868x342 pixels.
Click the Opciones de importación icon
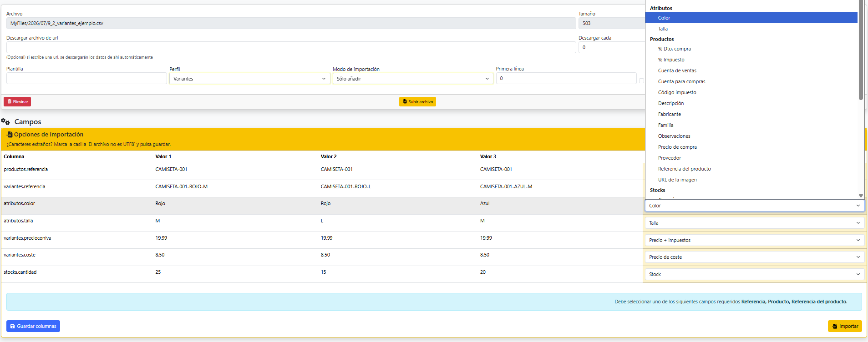click(10, 135)
